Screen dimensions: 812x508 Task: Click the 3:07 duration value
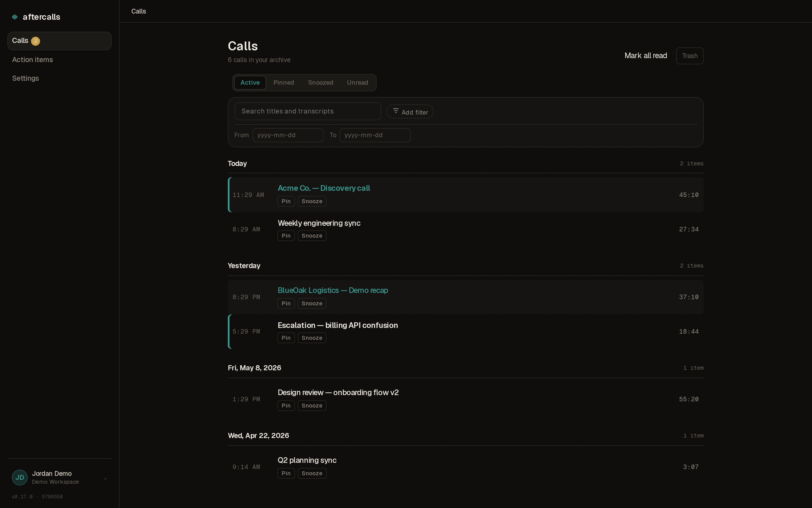click(690, 467)
